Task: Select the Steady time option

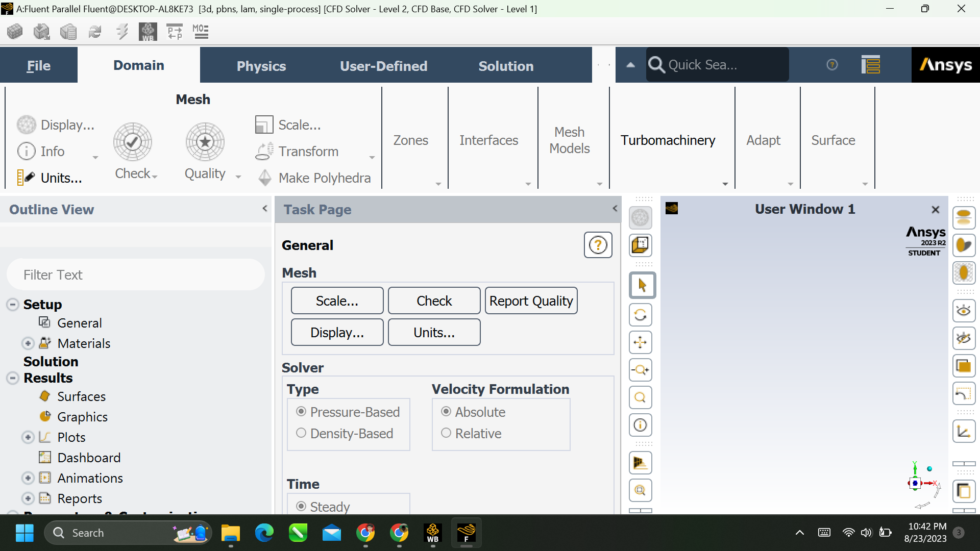Action: click(x=301, y=506)
